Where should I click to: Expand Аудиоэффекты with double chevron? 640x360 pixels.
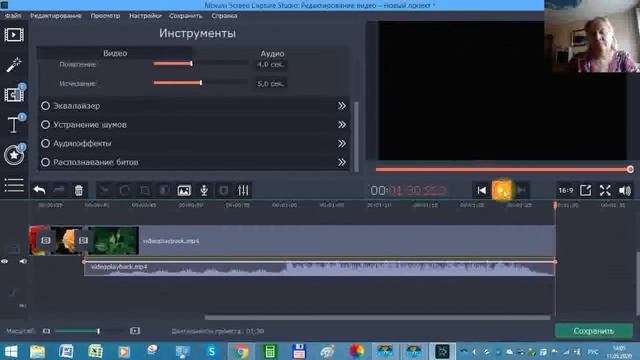tap(342, 143)
